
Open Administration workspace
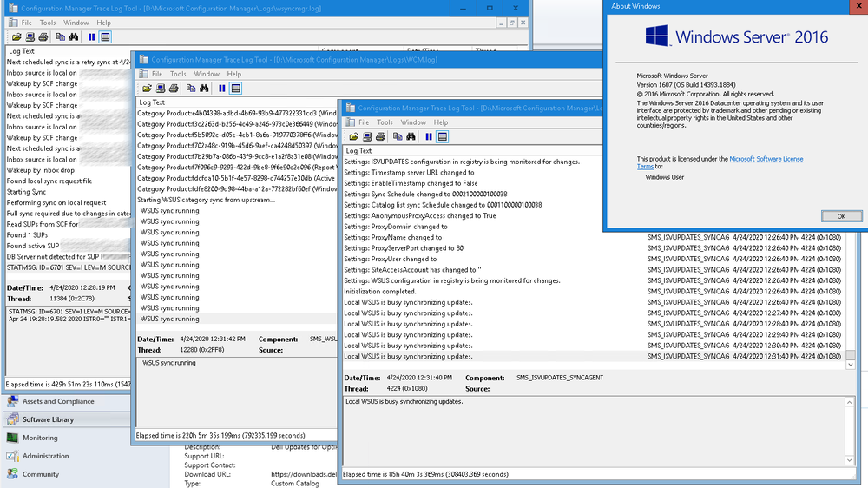click(46, 456)
